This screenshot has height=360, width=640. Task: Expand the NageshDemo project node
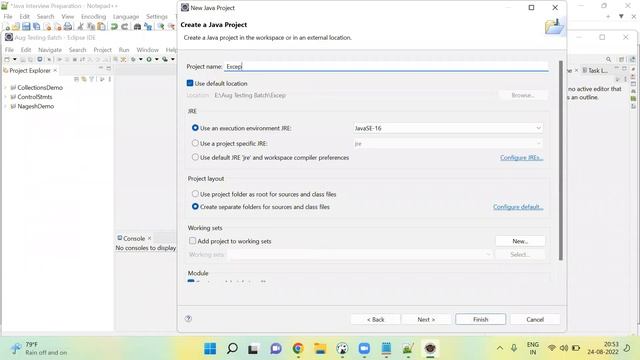point(6,106)
